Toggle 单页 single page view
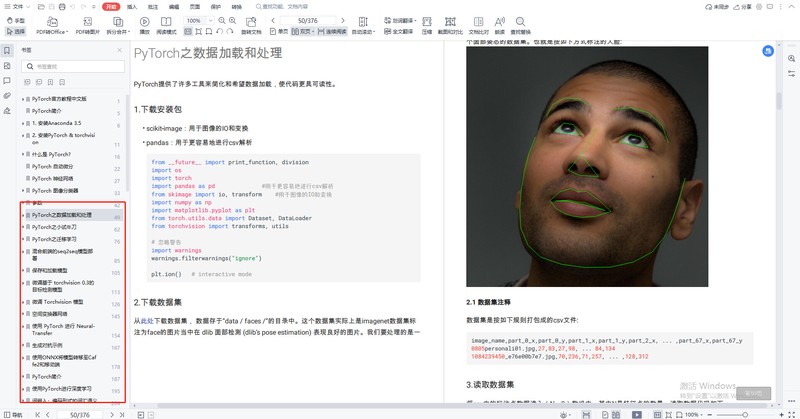800x419 pixels. click(279, 32)
